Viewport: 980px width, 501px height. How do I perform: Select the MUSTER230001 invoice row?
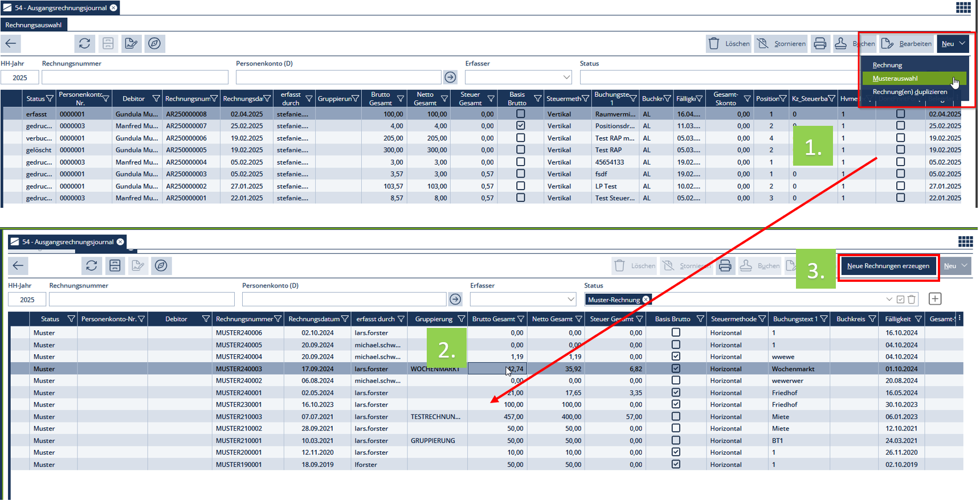239,405
